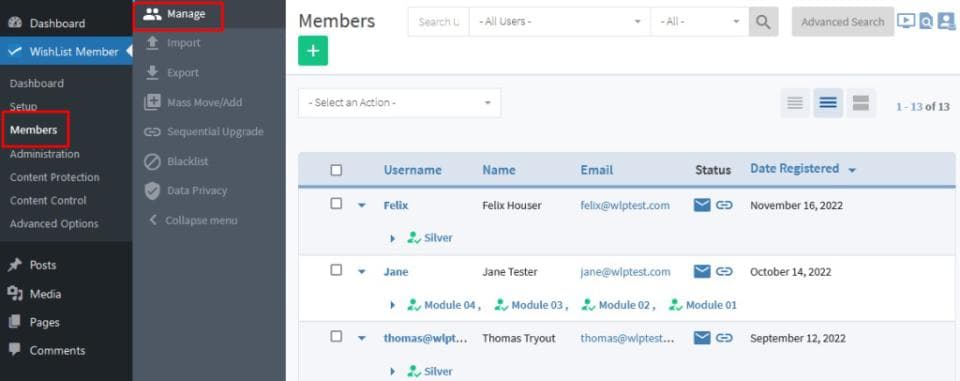
Task: Open the Felix username link
Action: pos(396,205)
